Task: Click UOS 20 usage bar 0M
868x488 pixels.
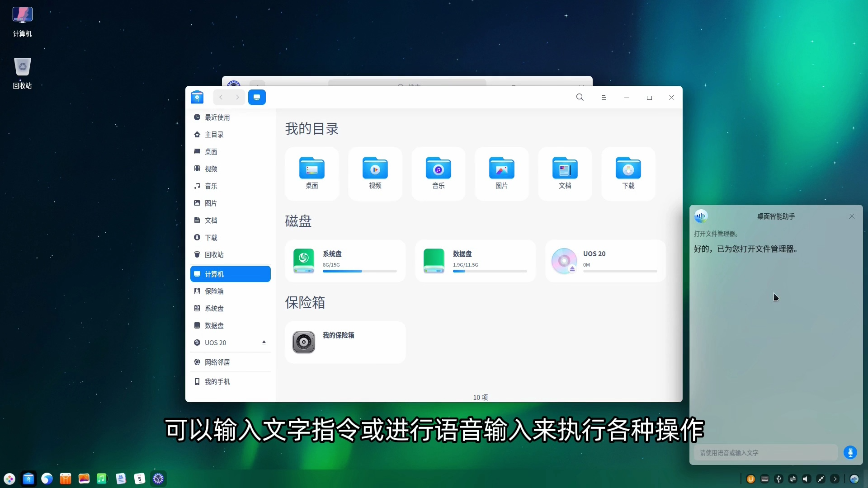Action: 620,271
